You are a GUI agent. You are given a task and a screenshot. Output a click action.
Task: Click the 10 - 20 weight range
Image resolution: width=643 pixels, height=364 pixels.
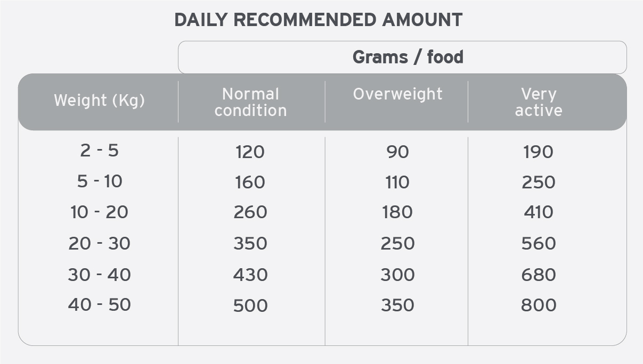pyautogui.click(x=99, y=212)
